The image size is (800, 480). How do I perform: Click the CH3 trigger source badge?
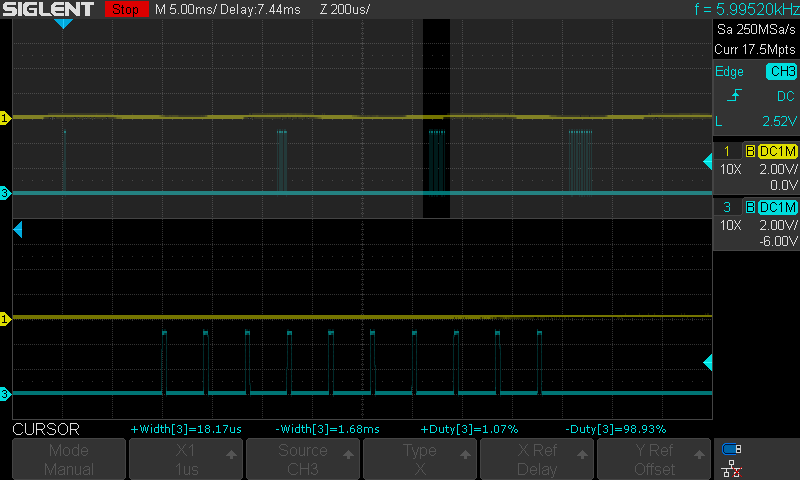point(781,71)
